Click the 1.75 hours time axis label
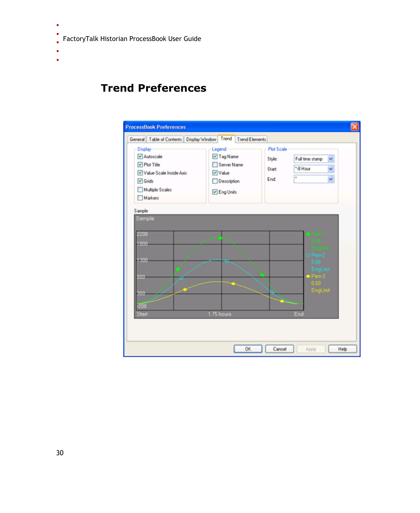 220,314
